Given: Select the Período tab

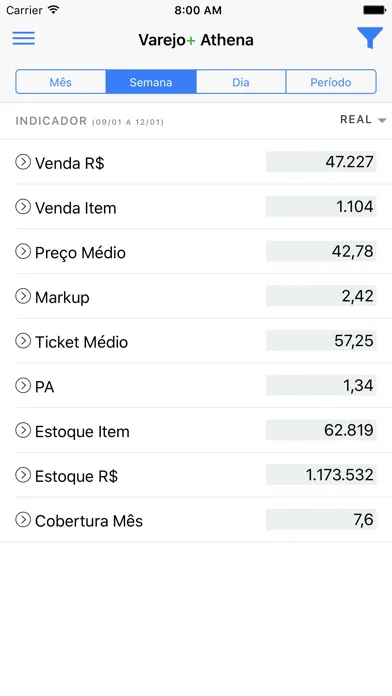Looking at the screenshot, I should (331, 82).
